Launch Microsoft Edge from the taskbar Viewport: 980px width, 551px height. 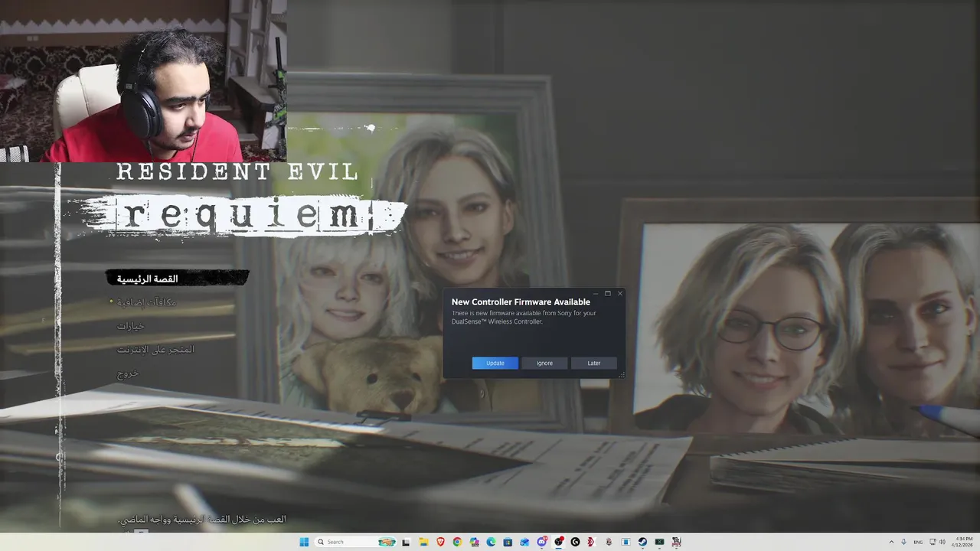pos(491,542)
